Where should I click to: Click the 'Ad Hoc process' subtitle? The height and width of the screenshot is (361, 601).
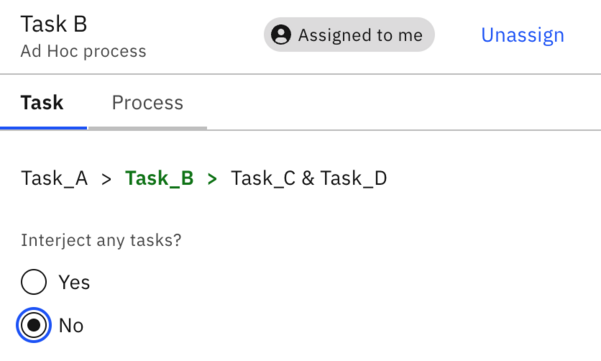(84, 51)
